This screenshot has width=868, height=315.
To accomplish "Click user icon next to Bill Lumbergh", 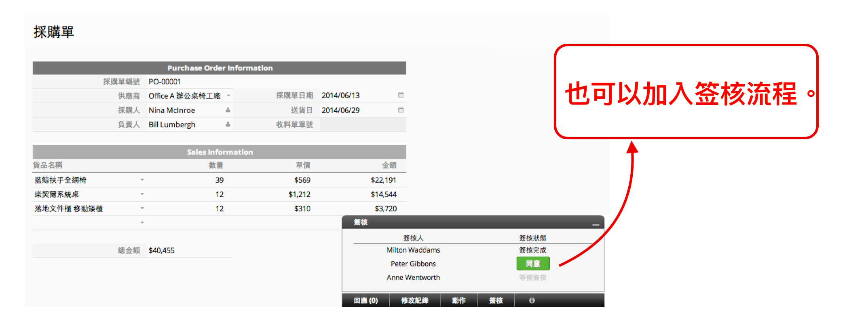I will (228, 124).
